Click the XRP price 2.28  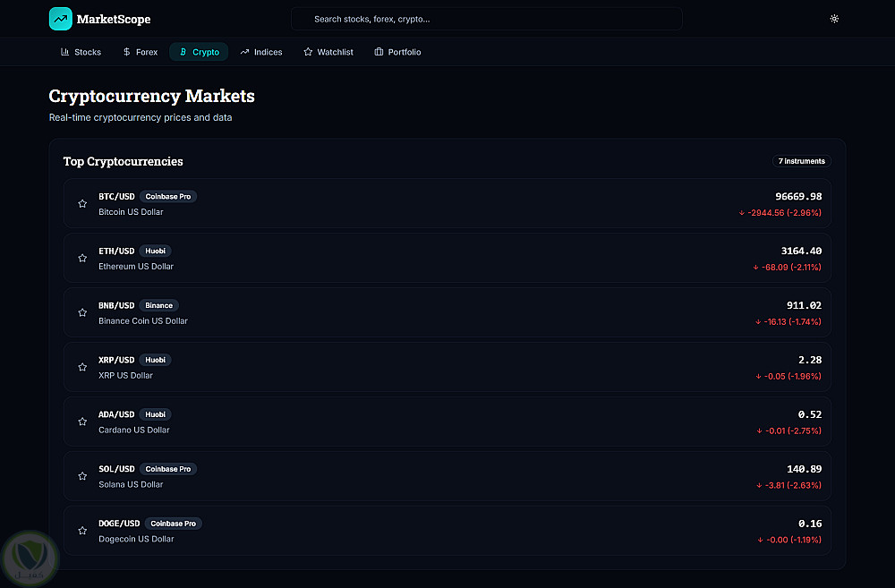click(x=809, y=360)
